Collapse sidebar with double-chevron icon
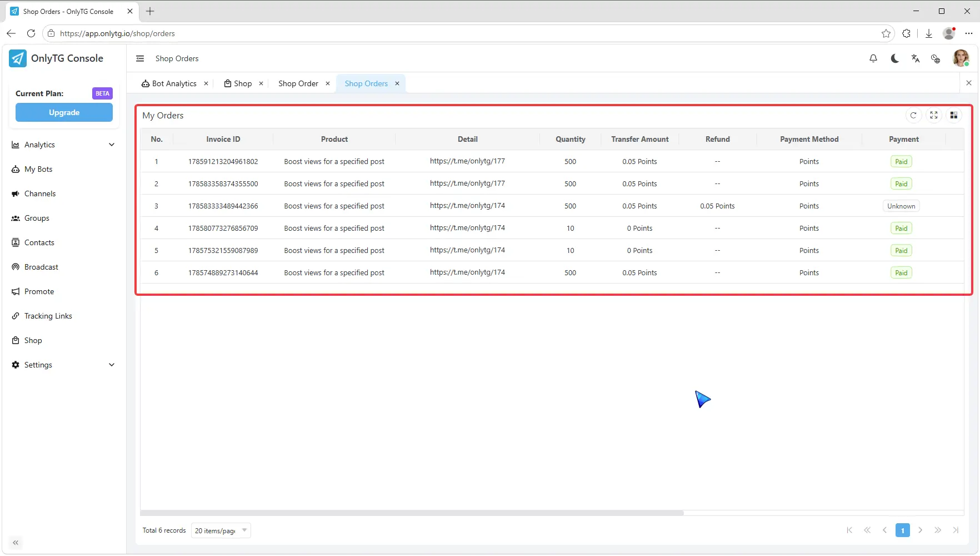This screenshot has width=980, height=556. tap(16, 543)
